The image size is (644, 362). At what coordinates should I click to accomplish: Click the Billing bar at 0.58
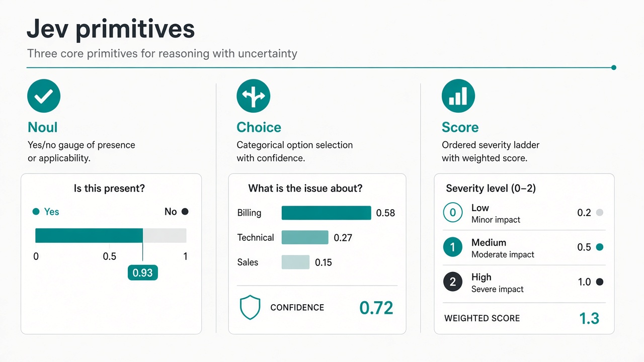(326, 213)
